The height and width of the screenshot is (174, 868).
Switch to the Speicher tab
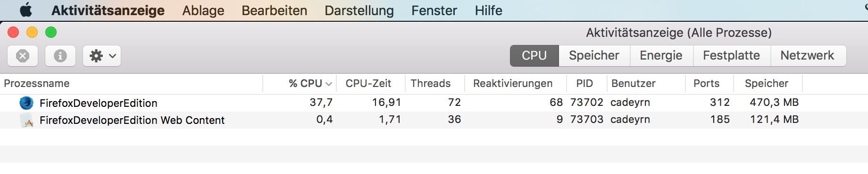coord(594,55)
